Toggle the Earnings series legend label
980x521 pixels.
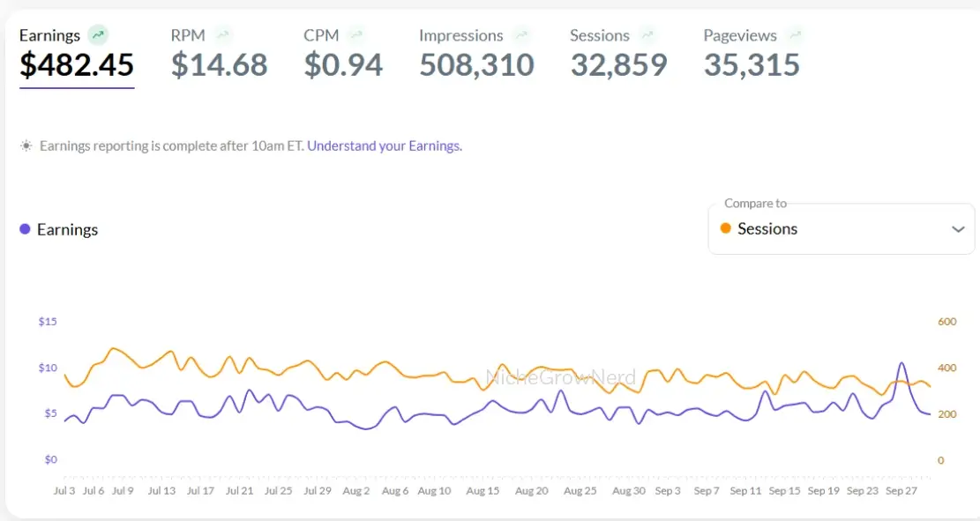click(x=67, y=229)
